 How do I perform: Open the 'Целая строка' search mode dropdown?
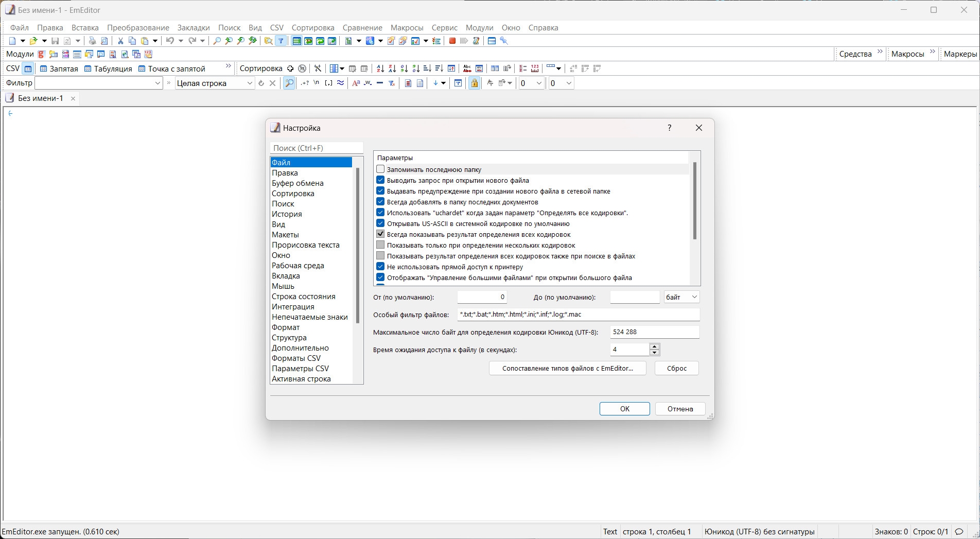pyautogui.click(x=250, y=83)
